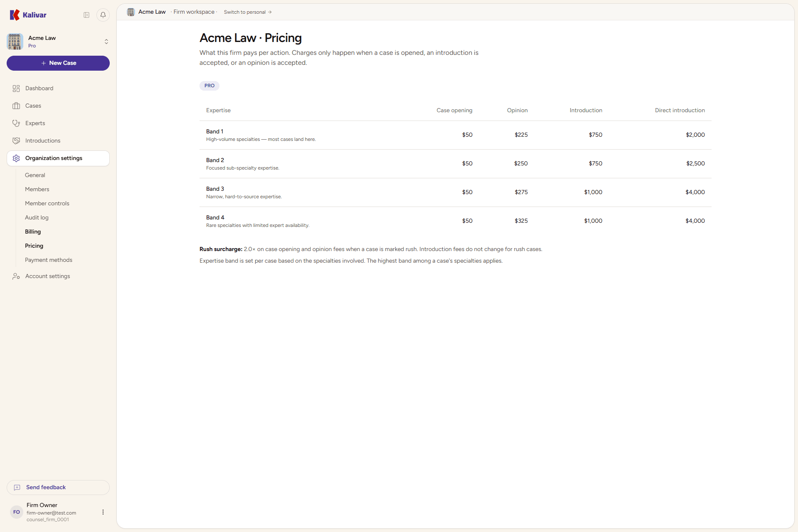Click the Kalivar logo icon
The width and height of the screenshot is (798, 532).
point(15,15)
